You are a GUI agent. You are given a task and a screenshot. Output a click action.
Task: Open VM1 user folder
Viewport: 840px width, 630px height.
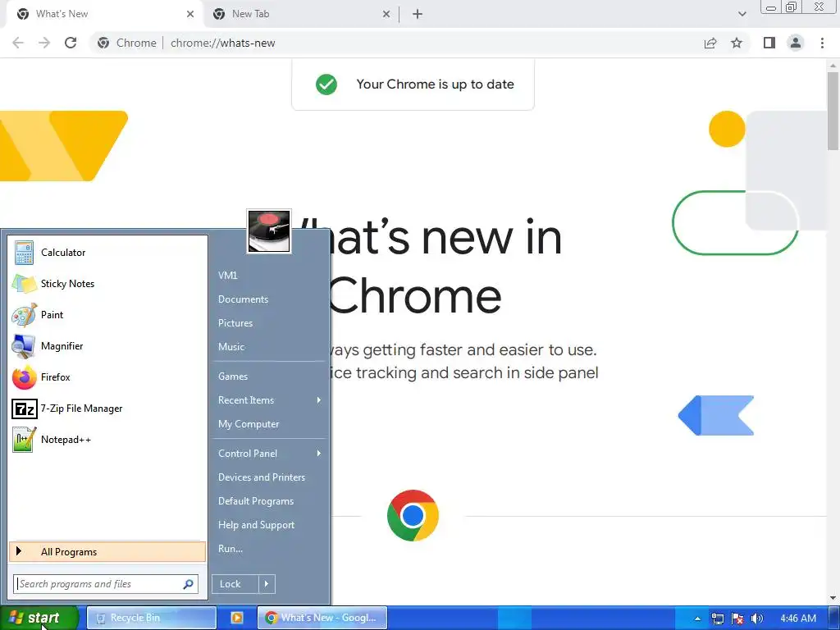point(269,276)
